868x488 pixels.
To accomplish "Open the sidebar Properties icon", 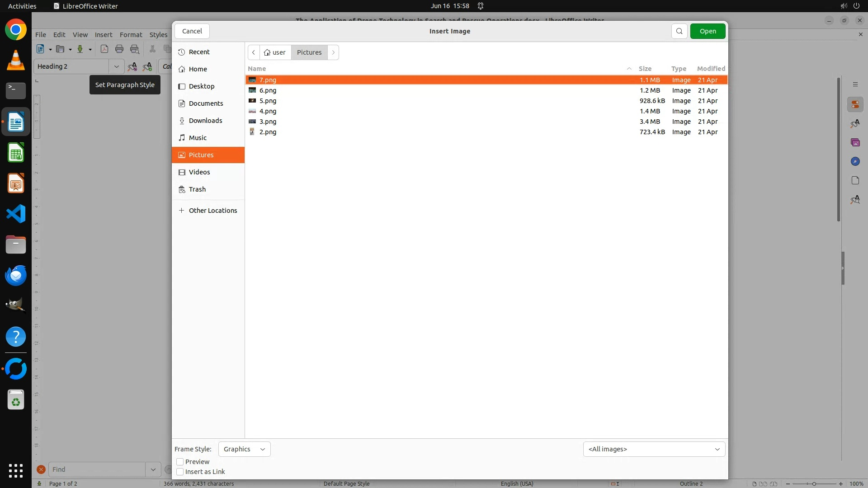I will click(855, 104).
